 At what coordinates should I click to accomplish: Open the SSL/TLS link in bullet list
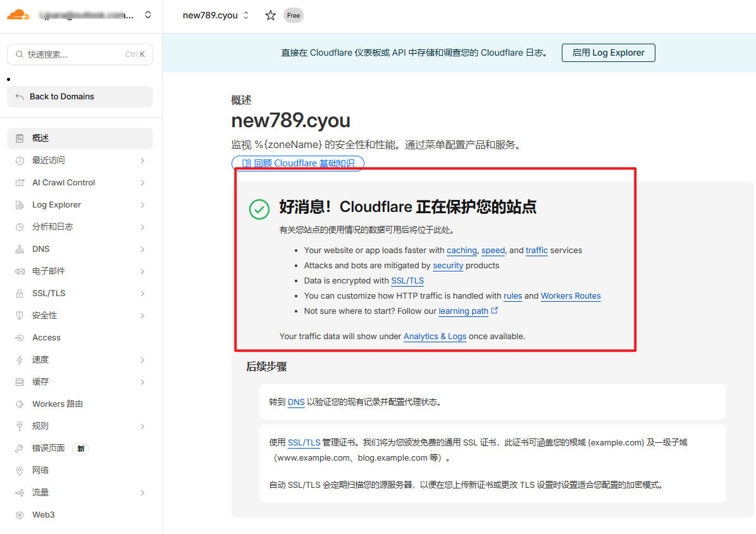pos(407,281)
